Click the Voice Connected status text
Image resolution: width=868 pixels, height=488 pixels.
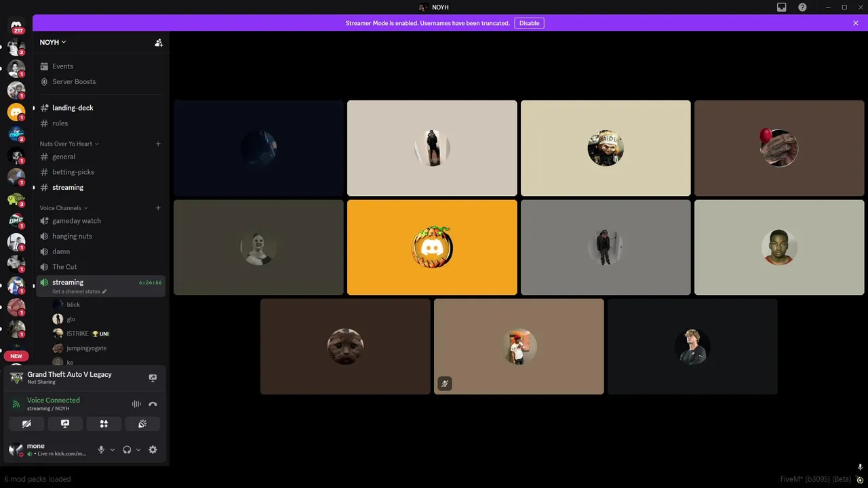(x=54, y=400)
